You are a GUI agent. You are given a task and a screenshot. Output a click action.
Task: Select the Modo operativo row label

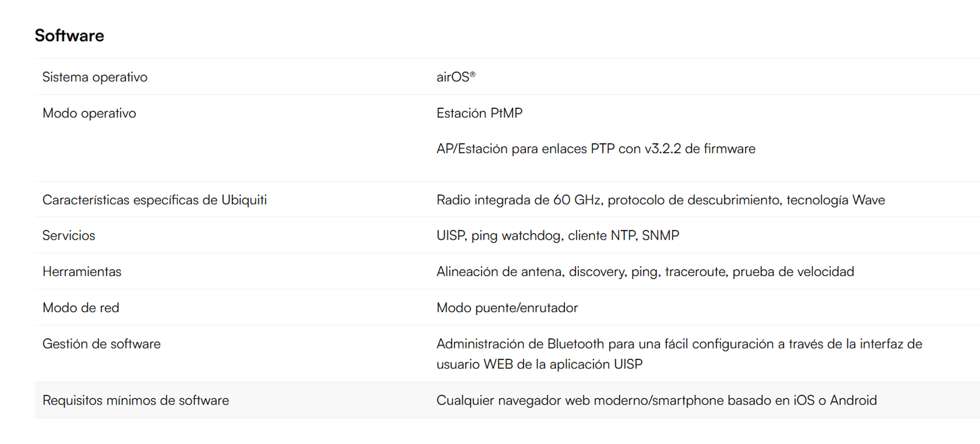89,113
